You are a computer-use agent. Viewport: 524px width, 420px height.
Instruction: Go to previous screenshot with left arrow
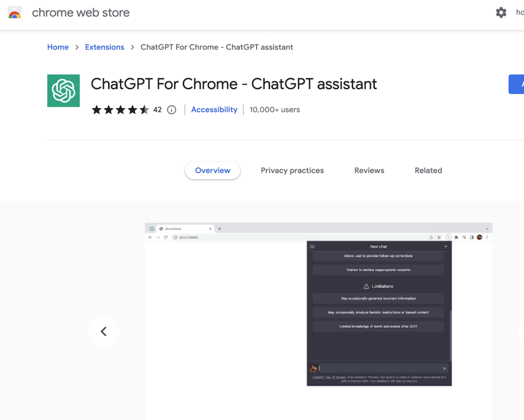(104, 331)
